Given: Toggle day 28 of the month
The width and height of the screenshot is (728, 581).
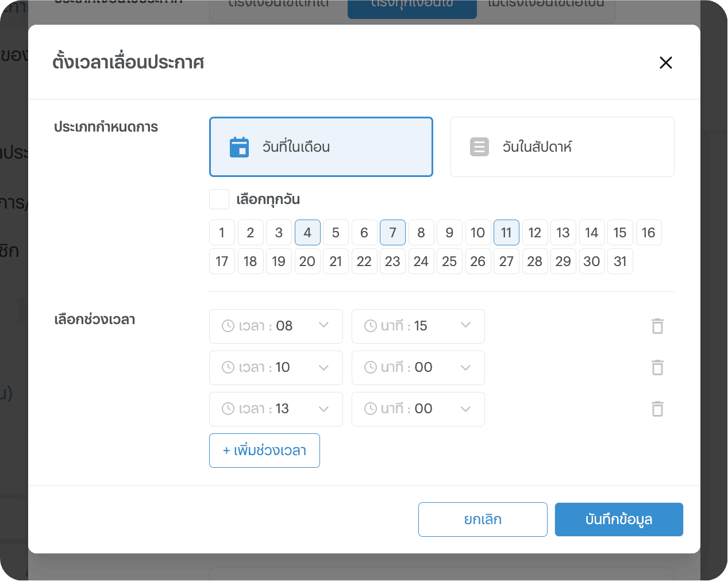Looking at the screenshot, I should pos(535,261).
